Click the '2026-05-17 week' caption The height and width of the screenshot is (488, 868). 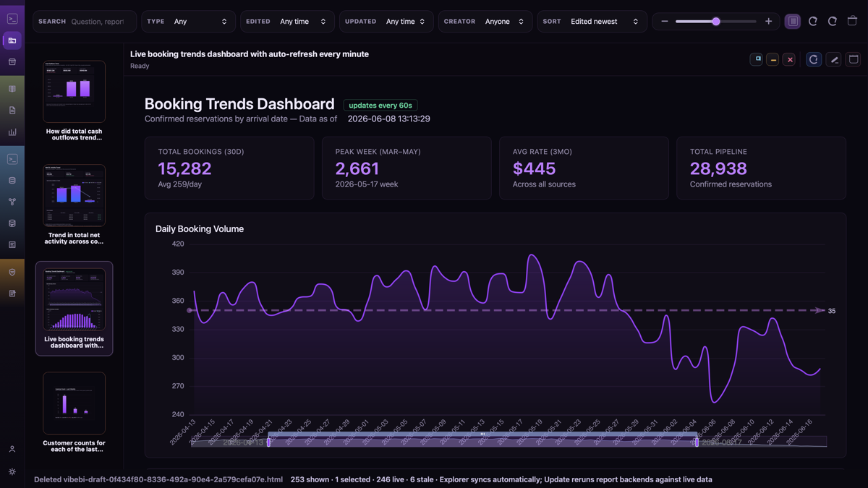(367, 184)
